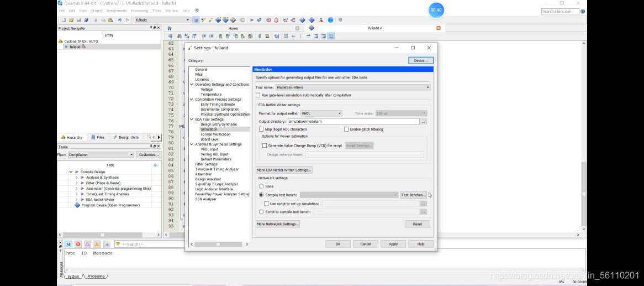
Task: Click OK in the Settings dialog
Action: pyautogui.click(x=337, y=244)
